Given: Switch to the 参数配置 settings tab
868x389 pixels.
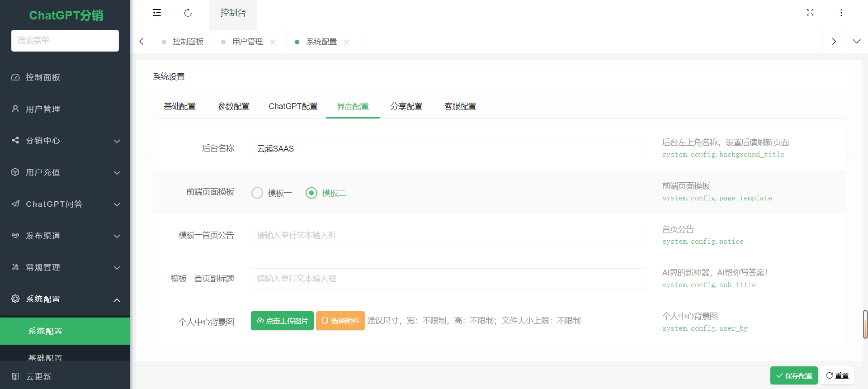Looking at the screenshot, I should pos(234,106).
